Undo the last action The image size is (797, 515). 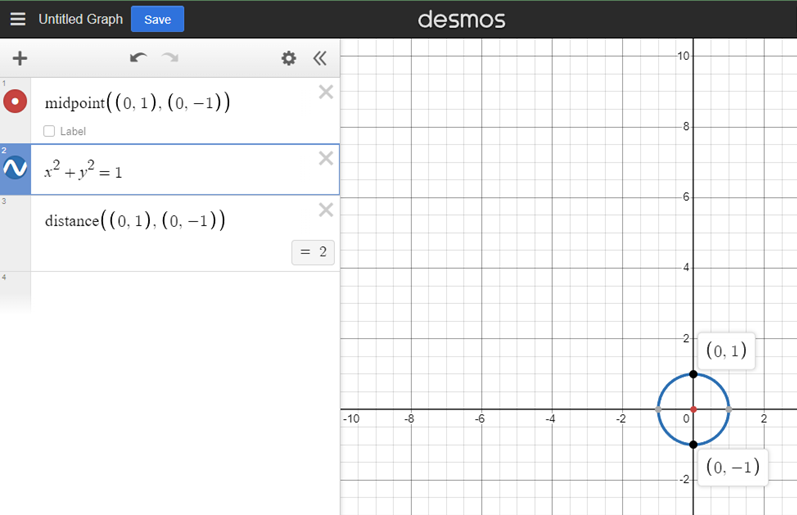point(138,57)
